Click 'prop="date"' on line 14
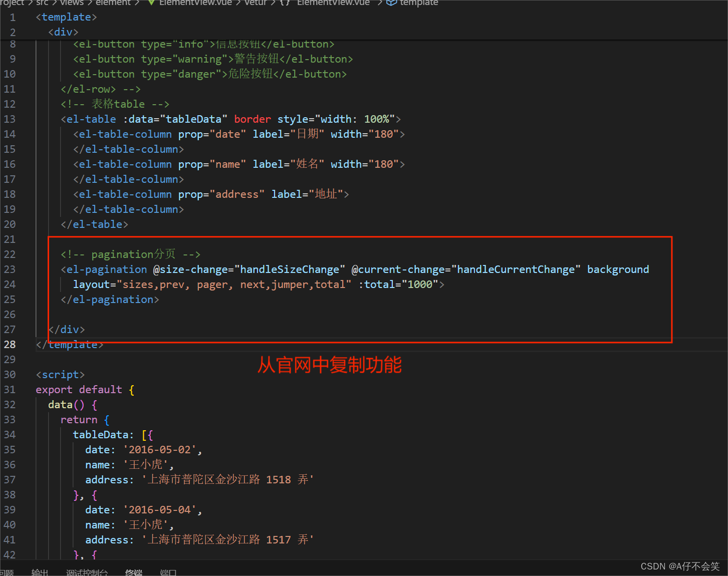The height and width of the screenshot is (576, 728). point(212,134)
